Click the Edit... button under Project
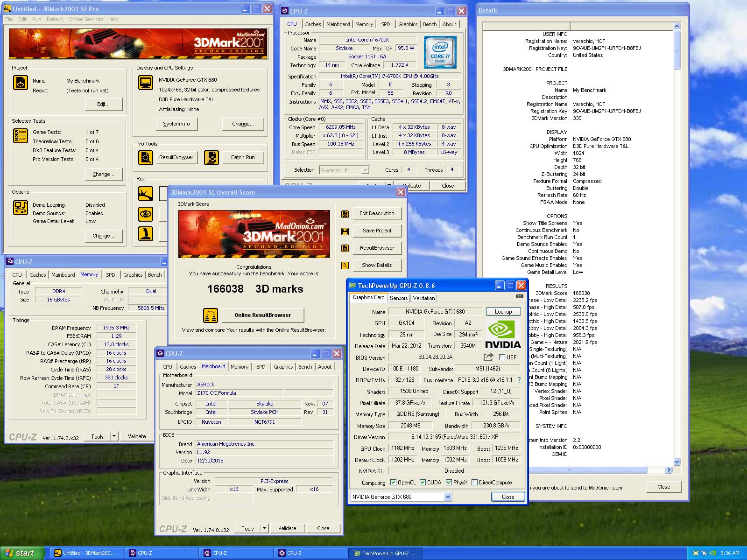The height and width of the screenshot is (560, 747). [x=104, y=104]
